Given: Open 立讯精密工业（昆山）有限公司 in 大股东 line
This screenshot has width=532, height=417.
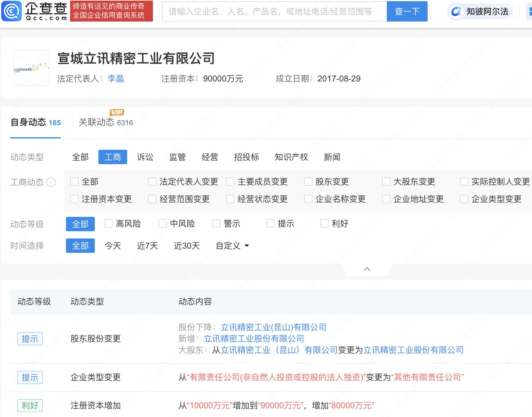Looking at the screenshot, I should (279, 350).
